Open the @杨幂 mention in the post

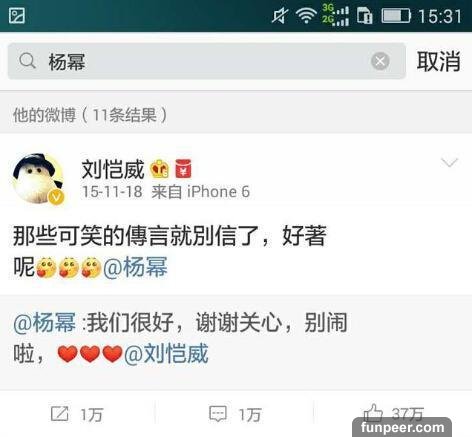135,267
